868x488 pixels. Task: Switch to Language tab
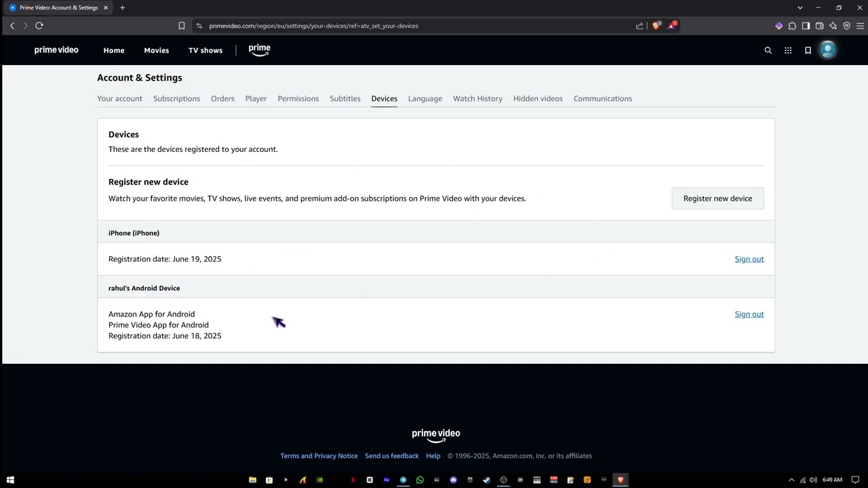(x=425, y=98)
